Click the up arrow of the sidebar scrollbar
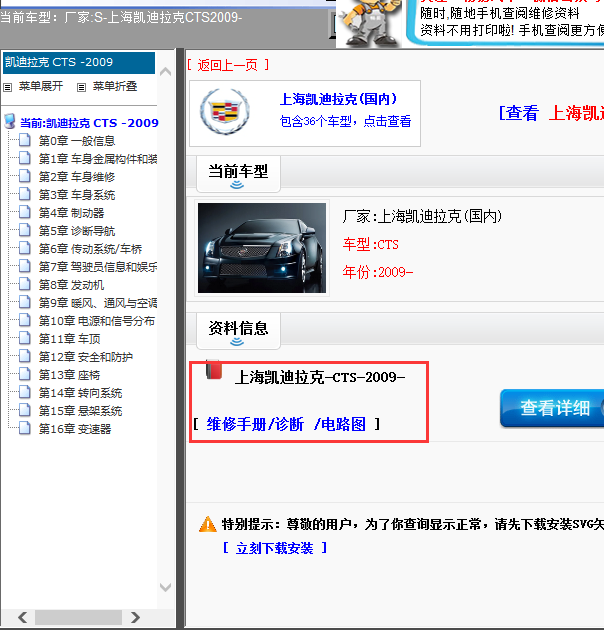The height and width of the screenshot is (630, 604). pos(166,72)
